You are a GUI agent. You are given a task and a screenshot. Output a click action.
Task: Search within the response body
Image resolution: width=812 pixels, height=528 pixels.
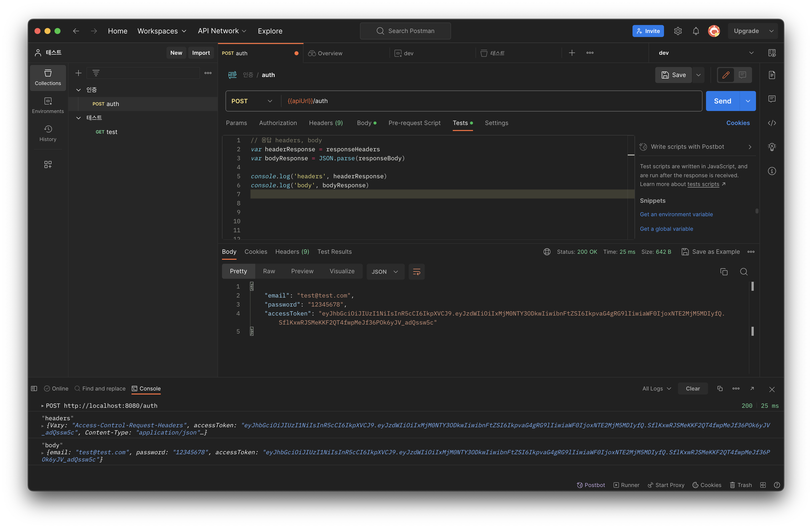[x=744, y=271]
